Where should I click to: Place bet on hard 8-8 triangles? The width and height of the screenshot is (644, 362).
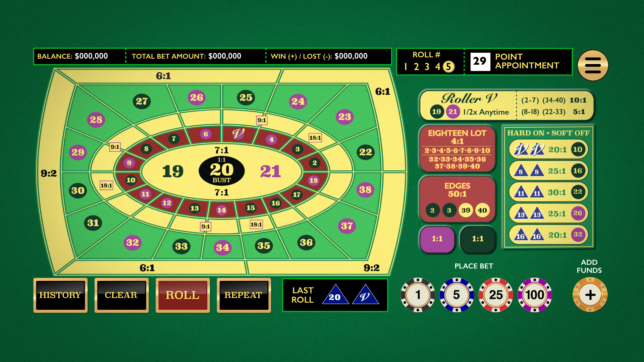tap(548, 171)
